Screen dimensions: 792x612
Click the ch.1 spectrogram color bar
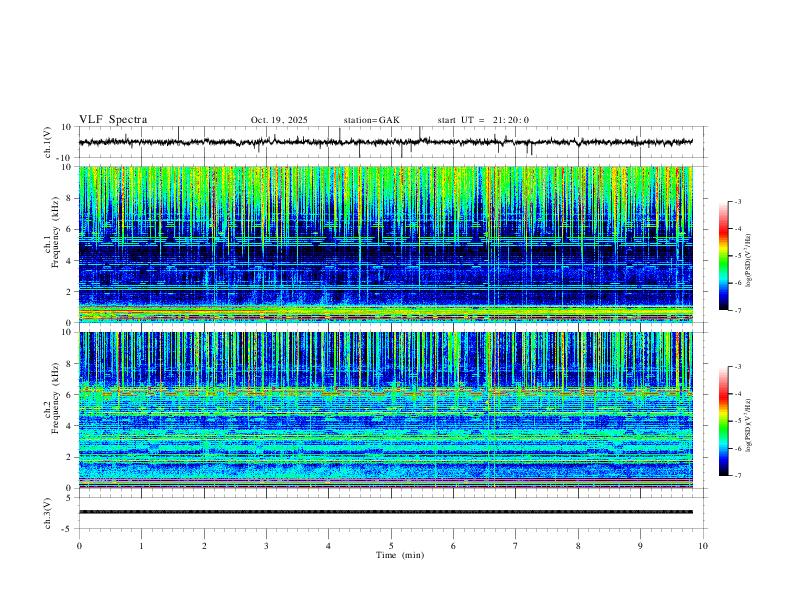pyautogui.click(x=724, y=256)
